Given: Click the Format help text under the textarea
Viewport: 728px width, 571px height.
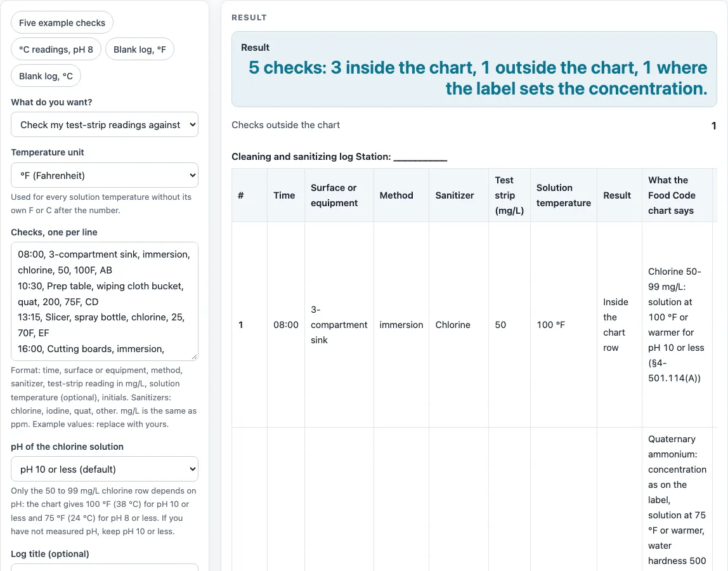Looking at the screenshot, I should (x=104, y=397).
